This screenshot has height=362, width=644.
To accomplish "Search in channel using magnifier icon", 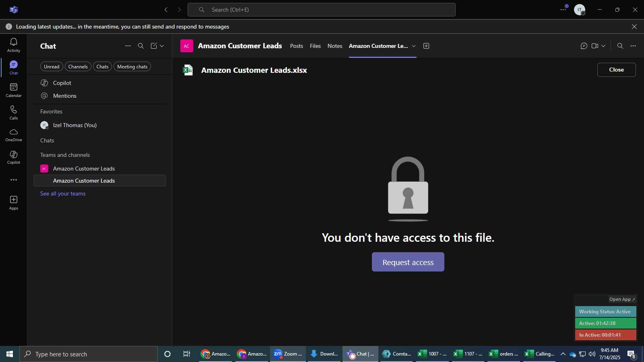I will point(620,46).
